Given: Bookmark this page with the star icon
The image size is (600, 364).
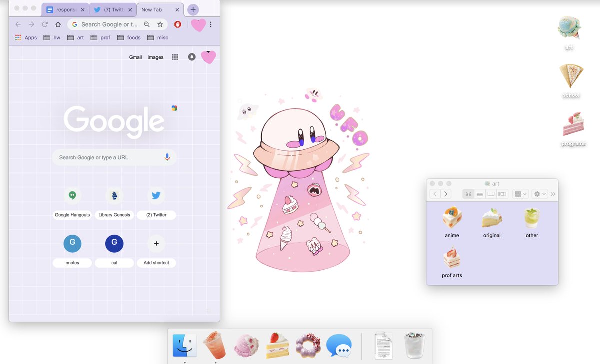Looking at the screenshot, I should click(160, 24).
